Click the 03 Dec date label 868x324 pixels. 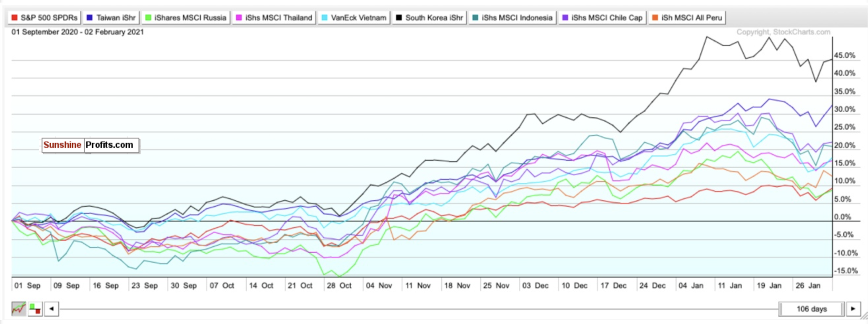535,285
